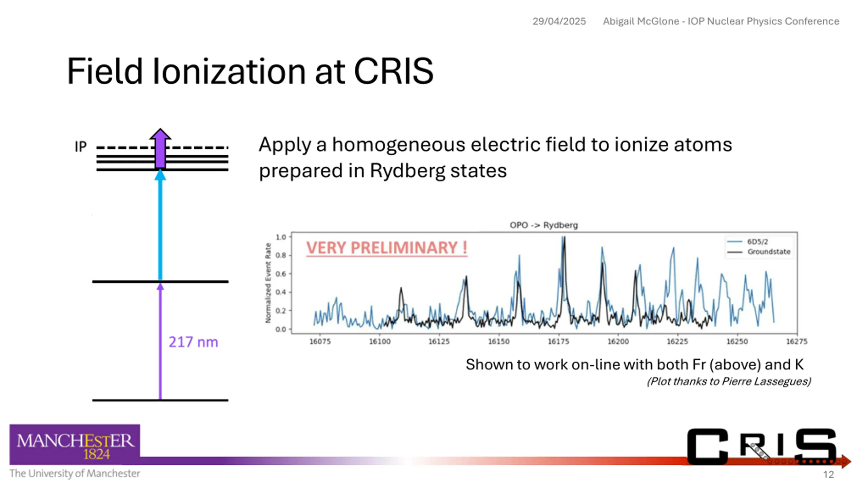Click the '217 nm' wavelength label
This screenshot has height=488, width=868.
[193, 342]
